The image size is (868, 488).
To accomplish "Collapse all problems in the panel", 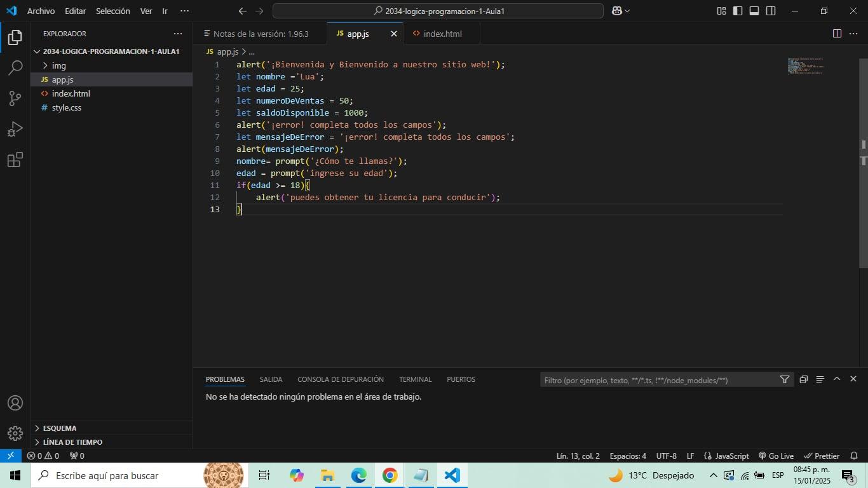I will [803, 379].
